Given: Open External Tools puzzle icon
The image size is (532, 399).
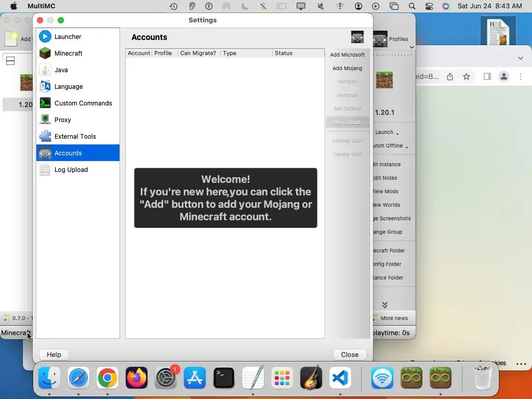Looking at the screenshot, I should (x=45, y=137).
